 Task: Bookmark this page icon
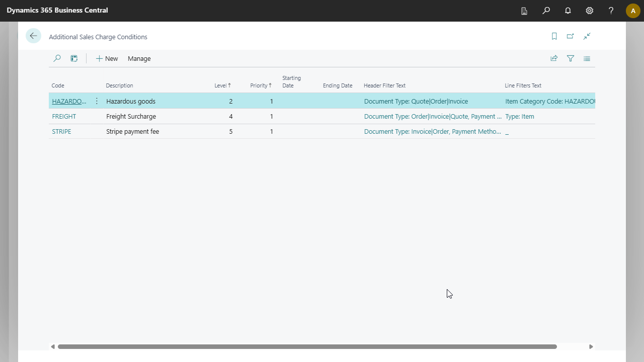554,36
